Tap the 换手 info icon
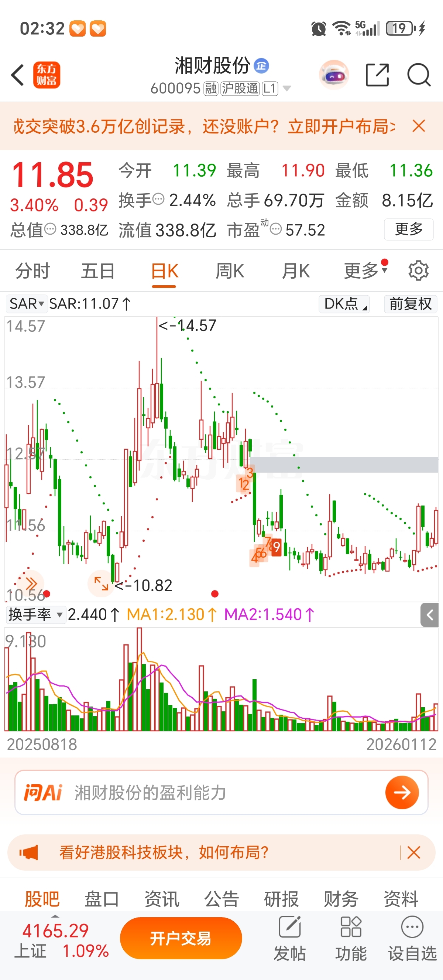 [x=158, y=198]
